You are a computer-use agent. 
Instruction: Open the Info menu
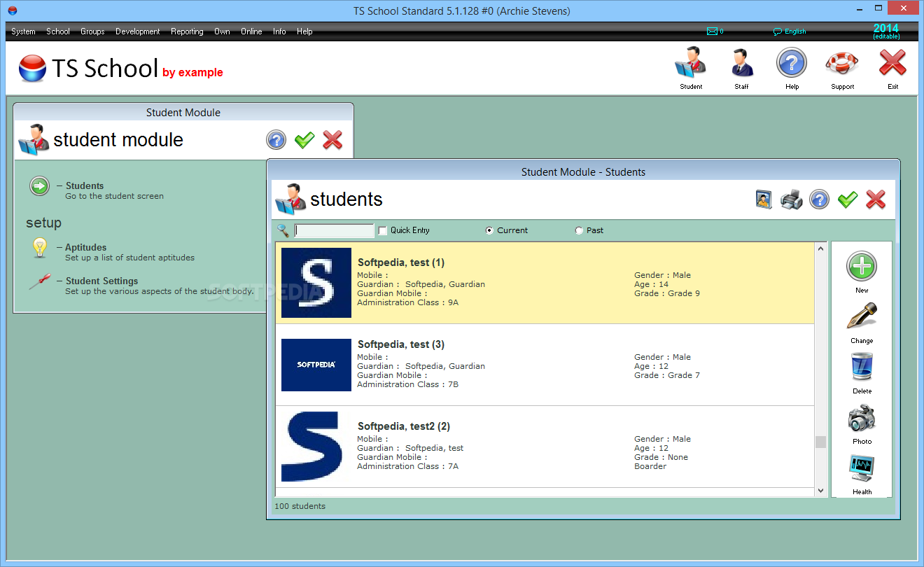click(279, 31)
